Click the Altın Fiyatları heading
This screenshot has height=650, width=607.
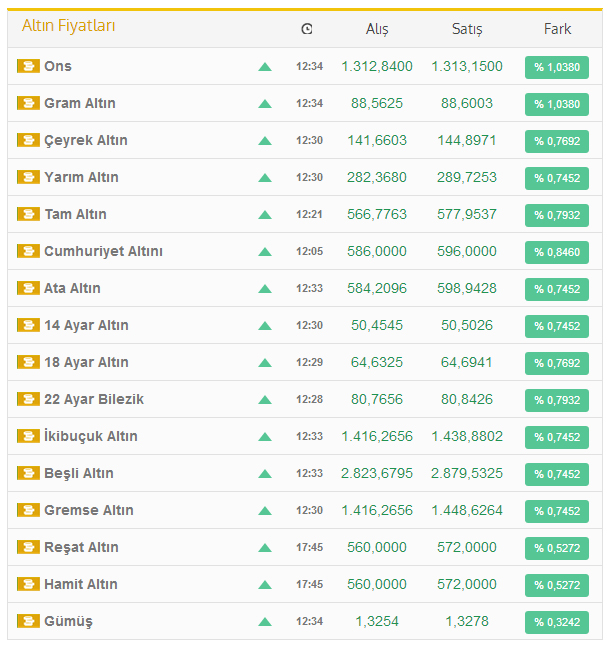pos(68,26)
